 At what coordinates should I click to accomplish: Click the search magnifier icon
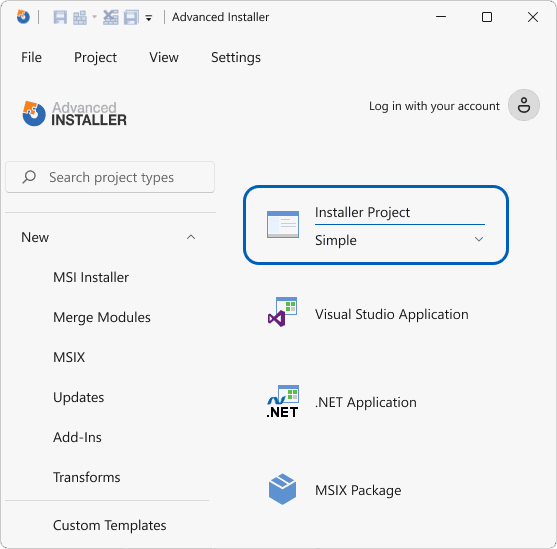click(x=29, y=177)
